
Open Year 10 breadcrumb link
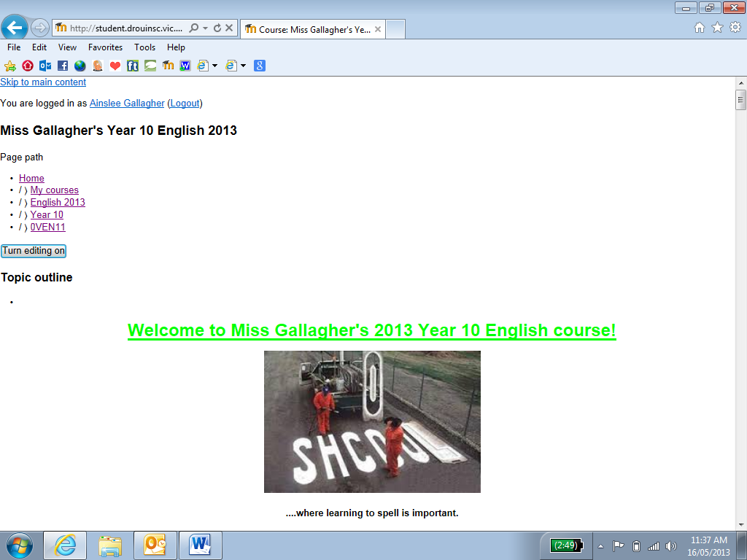tap(47, 215)
